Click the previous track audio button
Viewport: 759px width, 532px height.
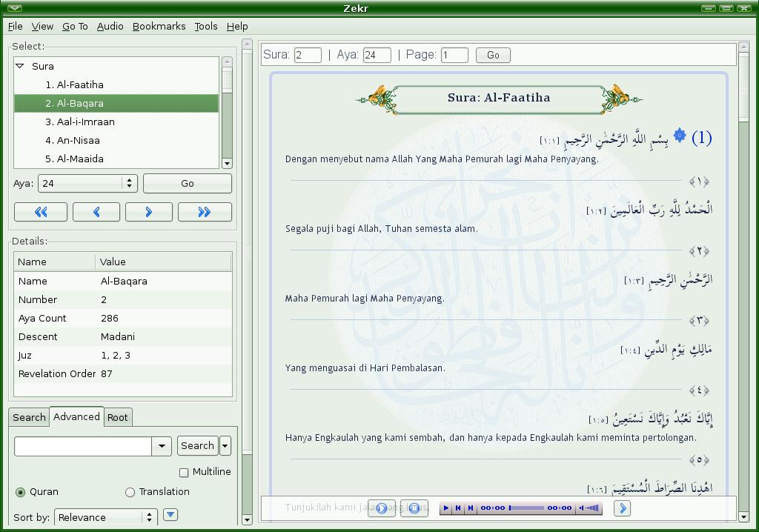coord(458,508)
